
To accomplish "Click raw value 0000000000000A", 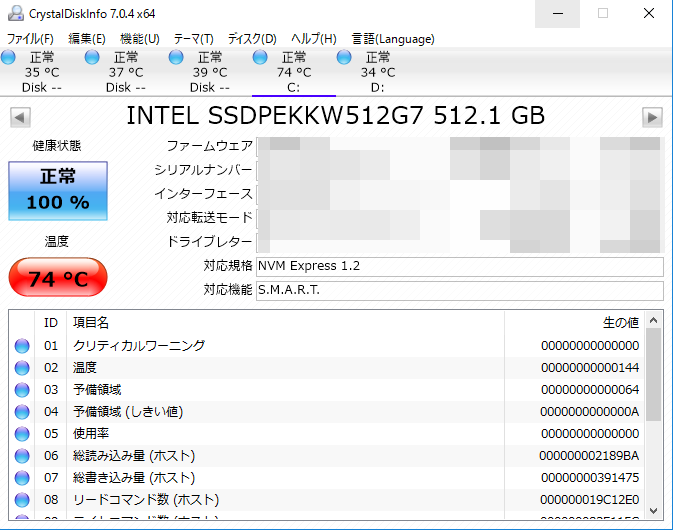I will click(x=589, y=412).
